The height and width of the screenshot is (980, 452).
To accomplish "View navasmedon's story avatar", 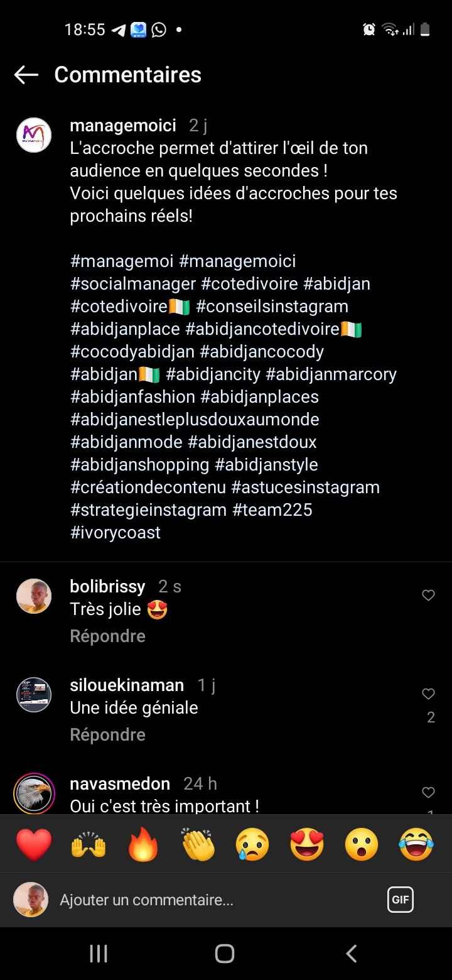I will [x=34, y=793].
